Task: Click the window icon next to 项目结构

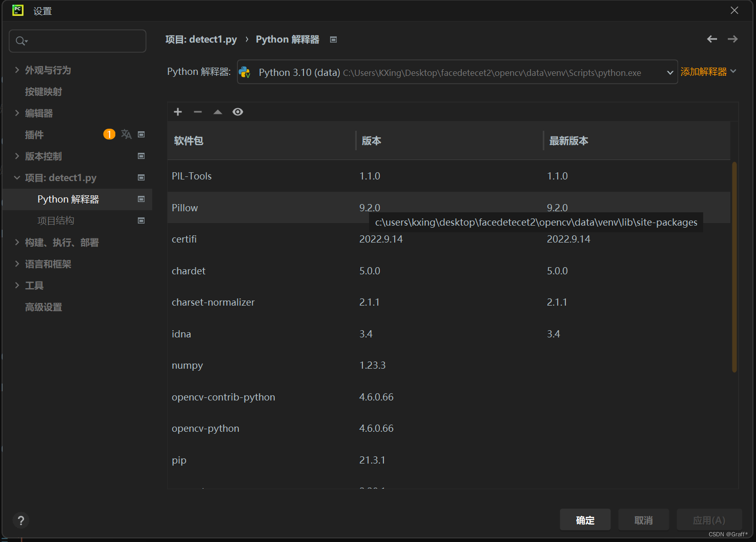Action: click(141, 220)
